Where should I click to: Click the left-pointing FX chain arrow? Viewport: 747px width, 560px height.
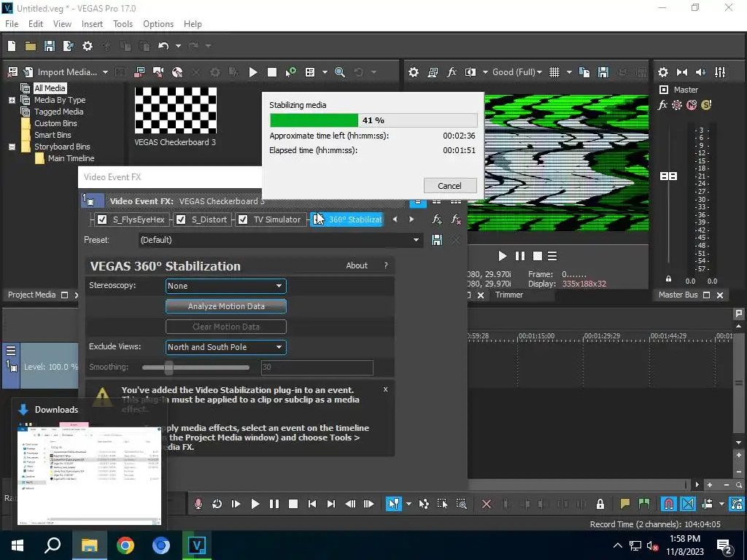click(x=395, y=219)
